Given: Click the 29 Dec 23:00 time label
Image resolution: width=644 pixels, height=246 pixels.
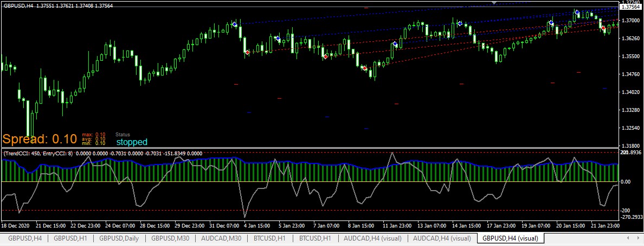Looking at the screenshot, I should point(189,225).
